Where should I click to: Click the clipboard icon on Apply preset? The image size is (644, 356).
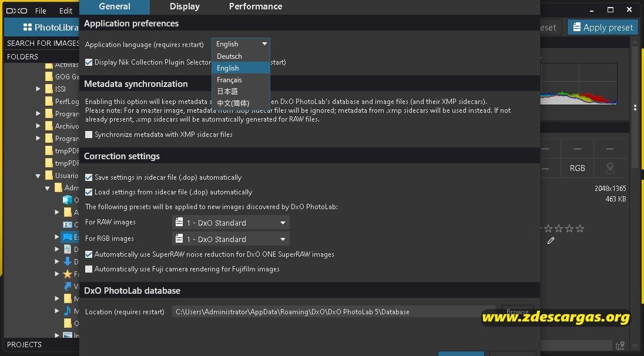(x=577, y=27)
